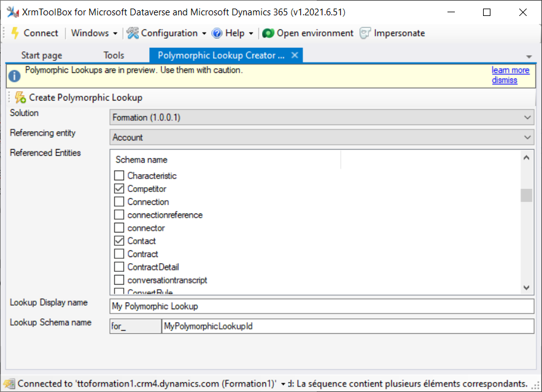Image resolution: width=542 pixels, height=392 pixels.
Task: Close the Polymorphic Lookup Creator tab
Action: coord(295,55)
